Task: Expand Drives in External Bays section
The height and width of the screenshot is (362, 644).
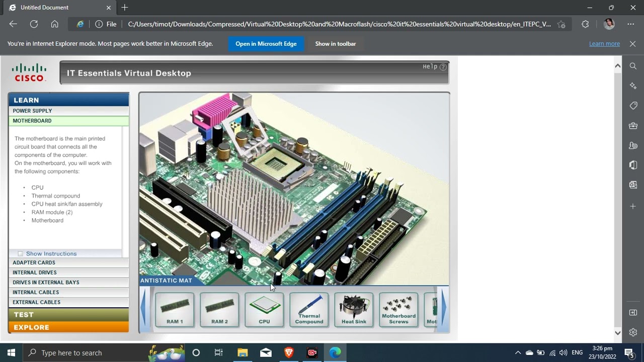Action: pyautogui.click(x=68, y=282)
